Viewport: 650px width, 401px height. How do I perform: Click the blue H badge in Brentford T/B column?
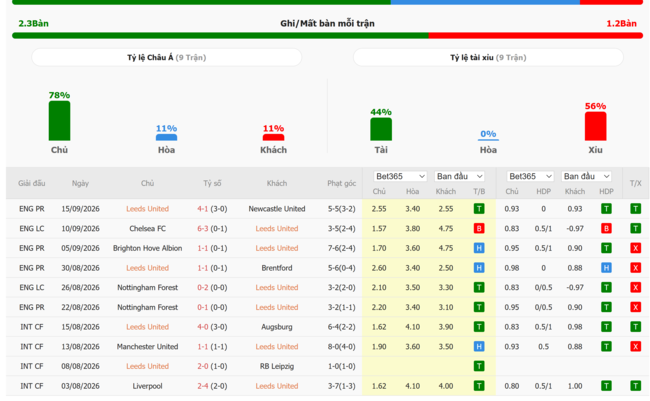point(479,268)
